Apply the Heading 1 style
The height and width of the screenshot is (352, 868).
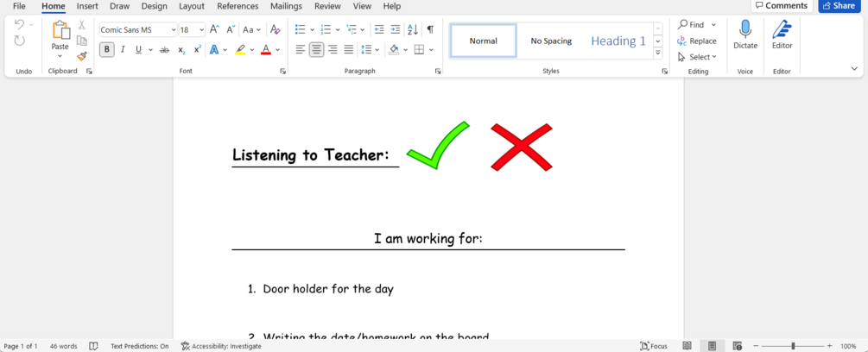(618, 41)
